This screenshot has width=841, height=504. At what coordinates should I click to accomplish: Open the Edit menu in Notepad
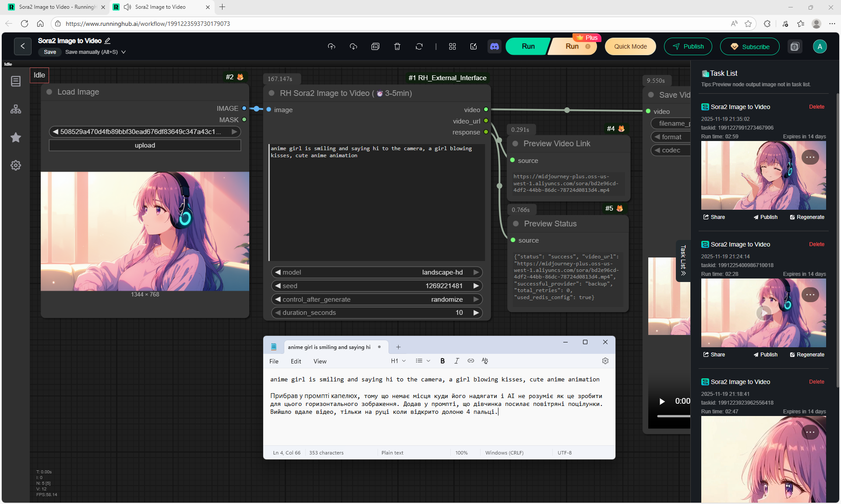click(x=296, y=361)
